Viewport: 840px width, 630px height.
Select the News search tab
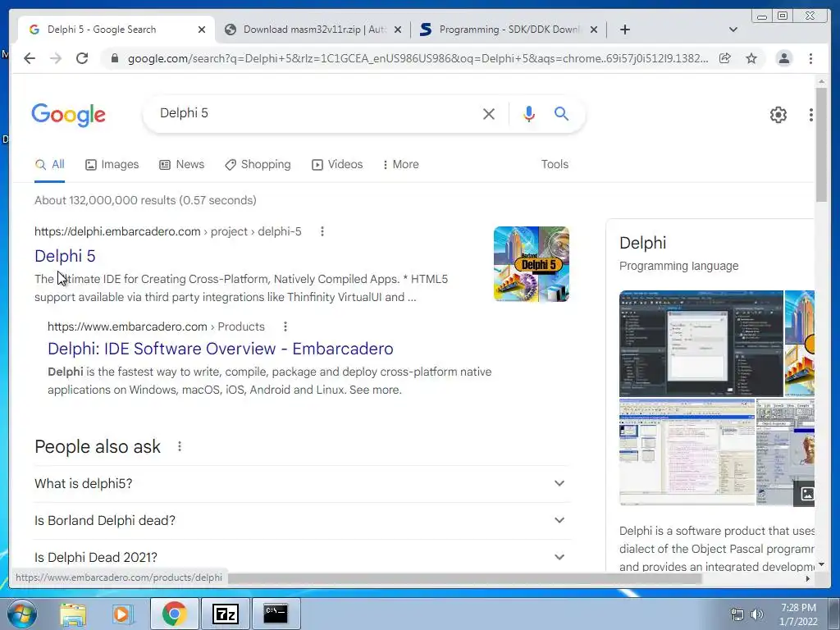click(x=181, y=164)
